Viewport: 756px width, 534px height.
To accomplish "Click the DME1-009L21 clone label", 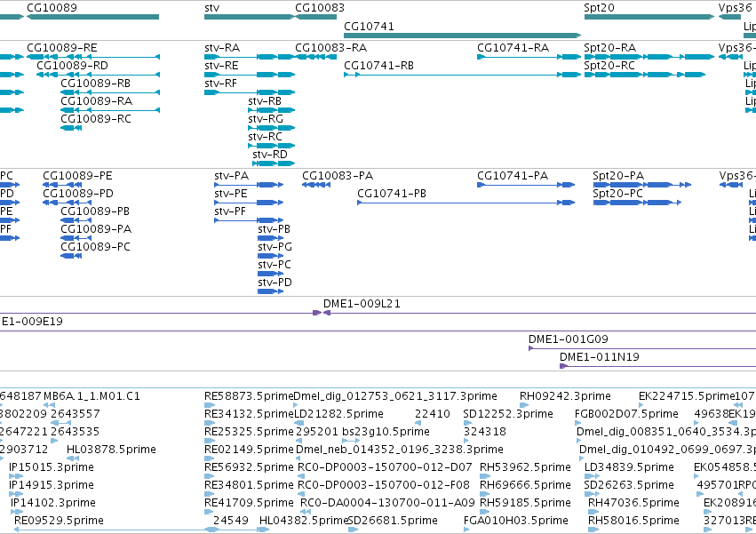I will click(362, 304).
